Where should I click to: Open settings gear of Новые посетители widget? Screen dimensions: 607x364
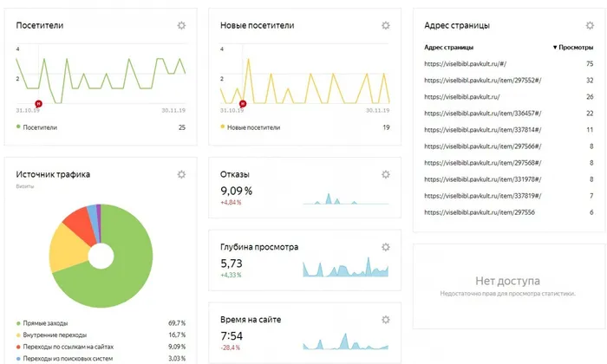[386, 25]
